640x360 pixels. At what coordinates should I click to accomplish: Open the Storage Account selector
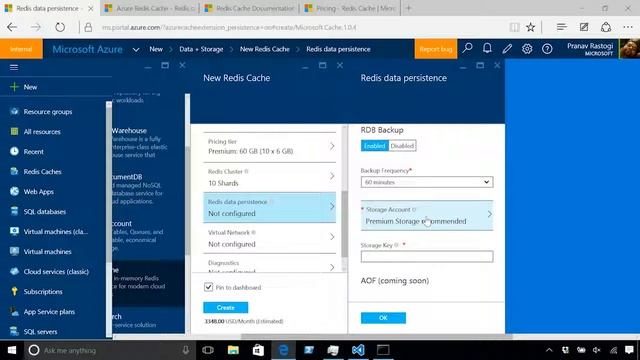427,215
